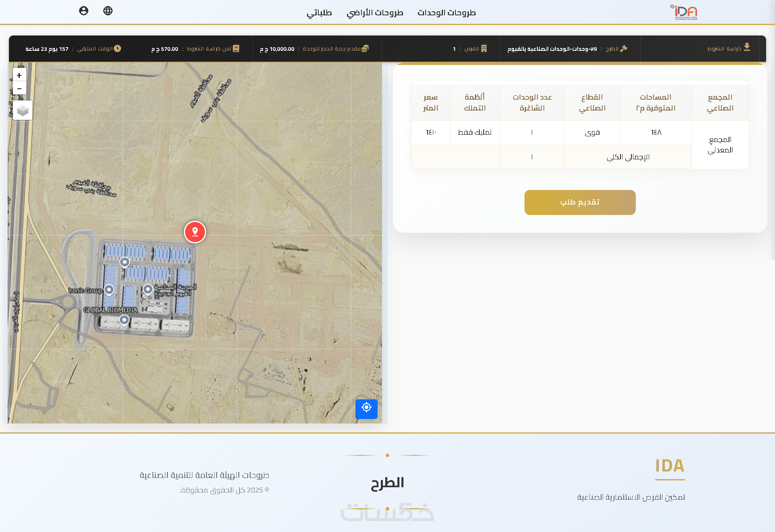Click the سعر المتر column header
Viewport: 775px width, 532px height.
coord(430,102)
